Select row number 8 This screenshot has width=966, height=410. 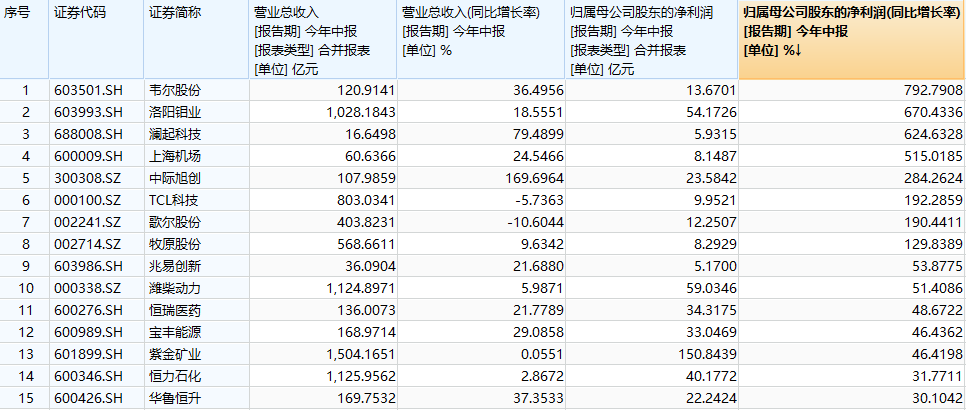pyautogui.click(x=25, y=245)
